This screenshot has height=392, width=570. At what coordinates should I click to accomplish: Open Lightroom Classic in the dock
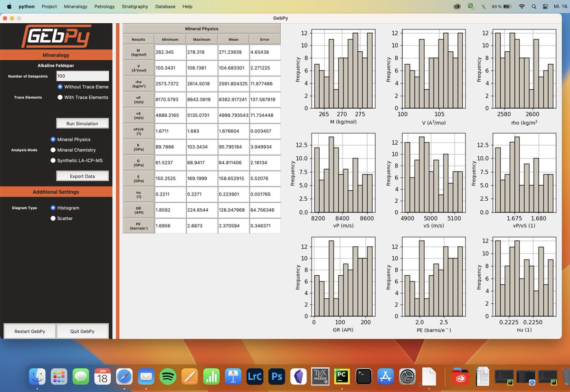pos(256,377)
